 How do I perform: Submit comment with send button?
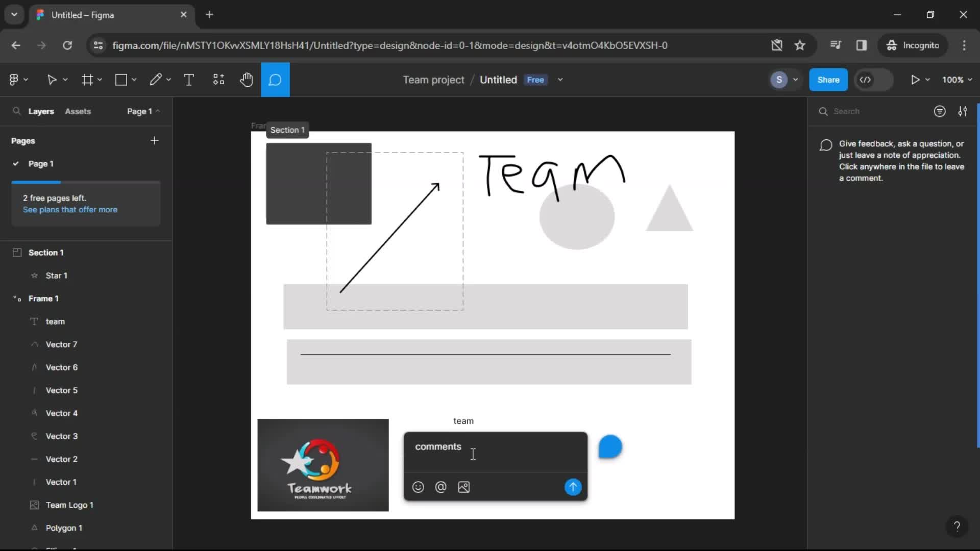(574, 487)
